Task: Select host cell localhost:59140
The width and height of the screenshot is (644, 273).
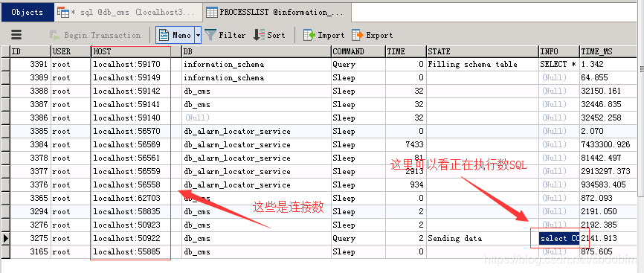Action: point(136,118)
